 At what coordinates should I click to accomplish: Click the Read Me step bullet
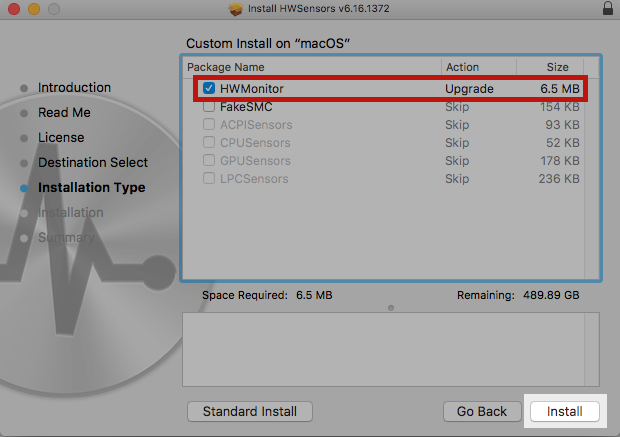[24, 113]
